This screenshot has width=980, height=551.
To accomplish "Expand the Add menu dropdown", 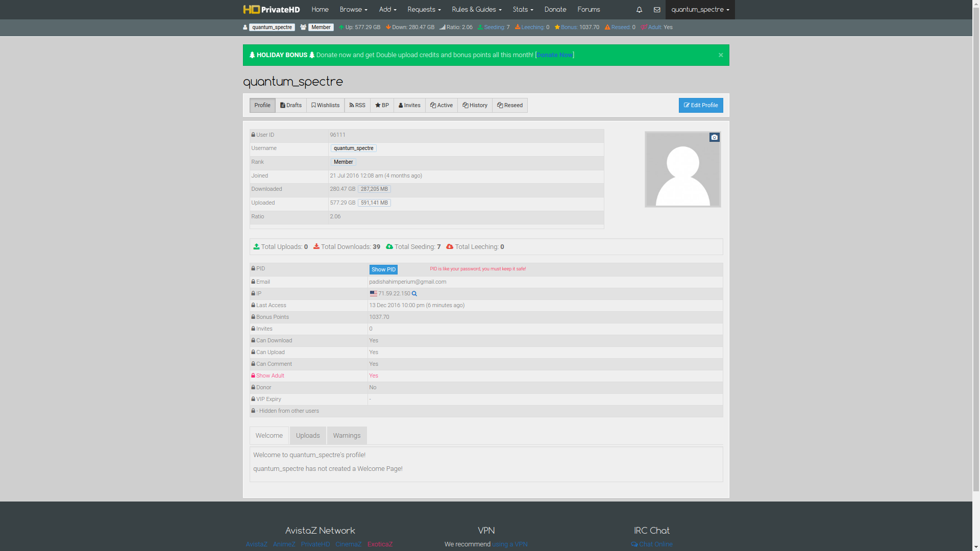I will (x=387, y=10).
